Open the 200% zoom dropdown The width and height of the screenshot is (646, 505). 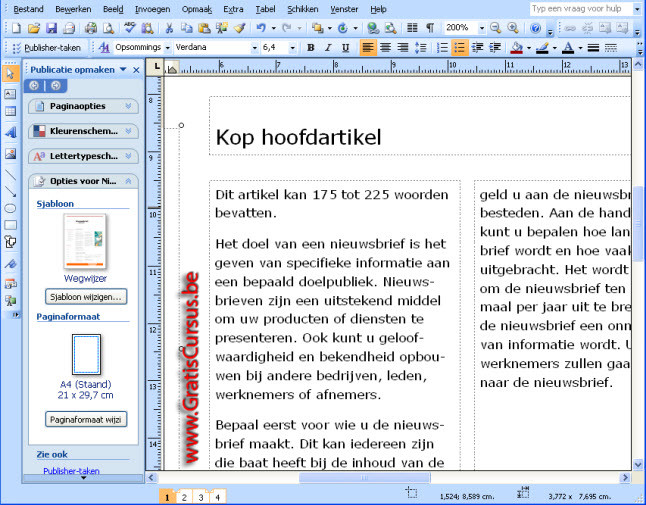[481, 28]
